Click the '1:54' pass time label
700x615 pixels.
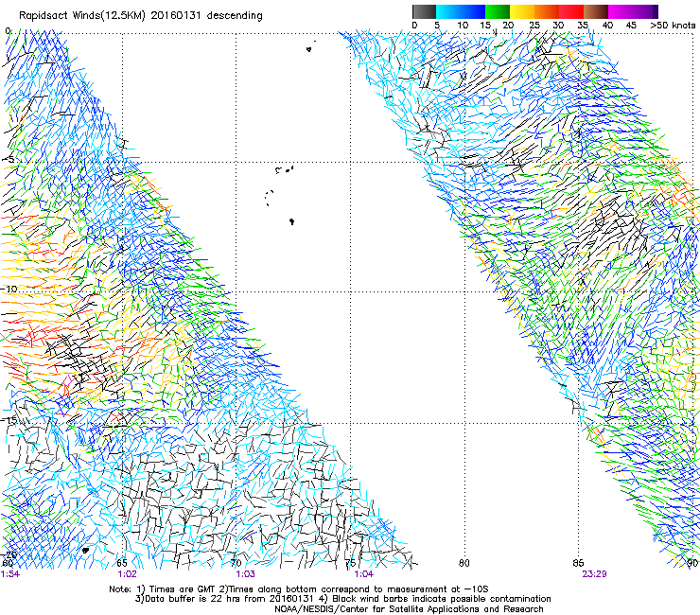click(x=10, y=574)
